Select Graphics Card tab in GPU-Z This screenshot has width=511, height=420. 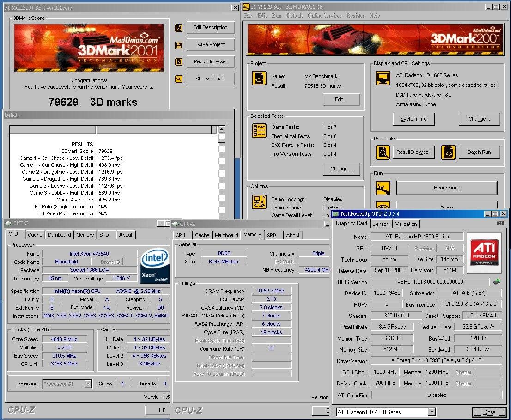351,223
